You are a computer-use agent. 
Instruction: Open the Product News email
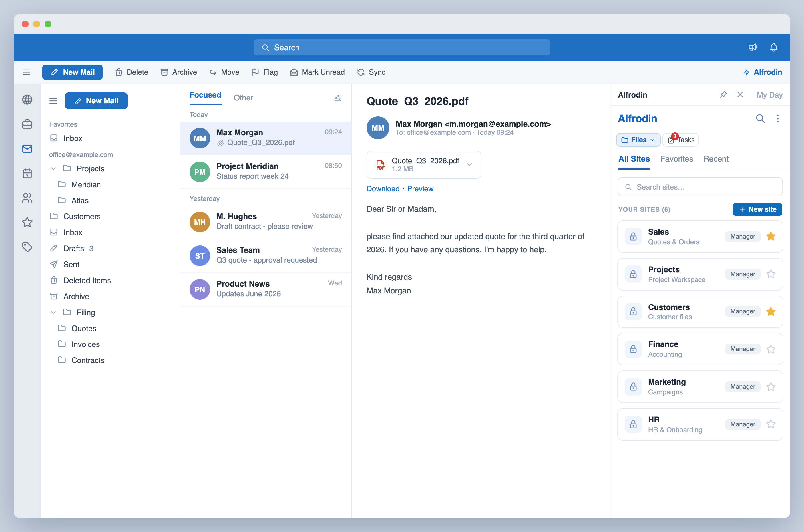coord(266,289)
